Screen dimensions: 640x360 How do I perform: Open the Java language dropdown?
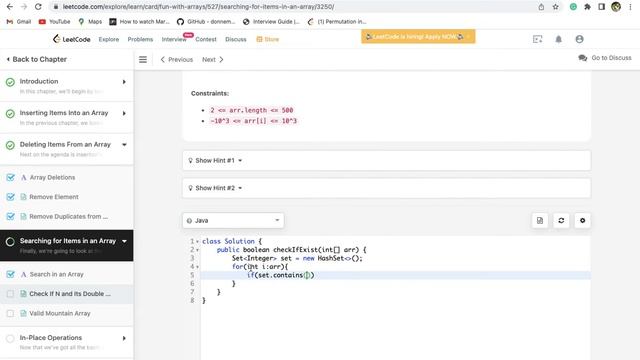(x=233, y=220)
